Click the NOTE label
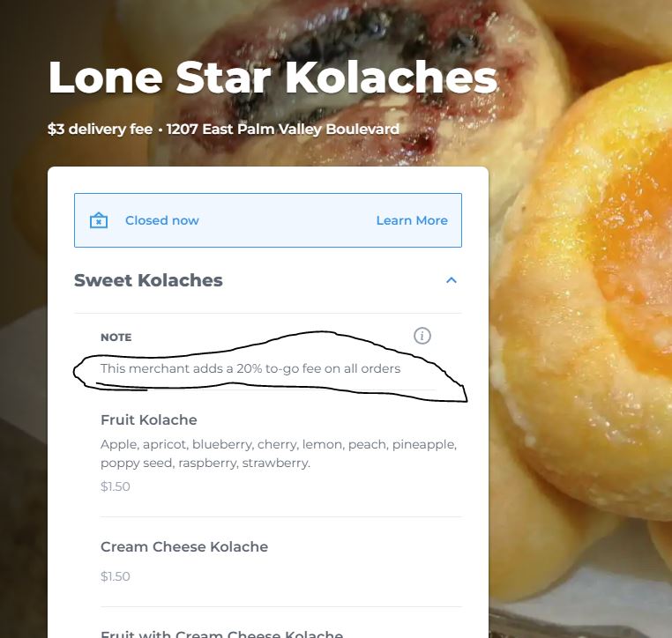Screen dimensions: 672x638 click(x=116, y=338)
